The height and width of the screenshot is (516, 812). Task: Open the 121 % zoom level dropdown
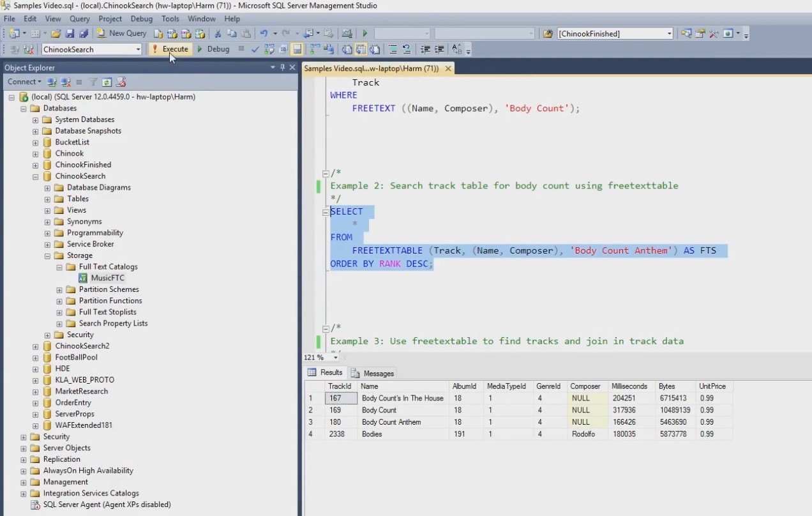[336, 358]
